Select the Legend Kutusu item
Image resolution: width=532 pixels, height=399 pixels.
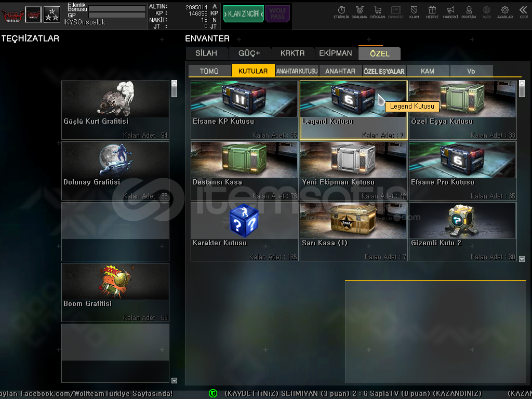tap(353, 110)
